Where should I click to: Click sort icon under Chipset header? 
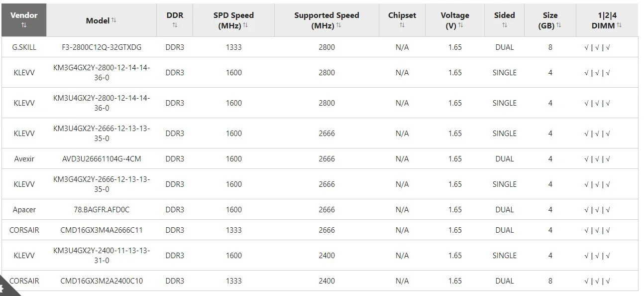402,25
